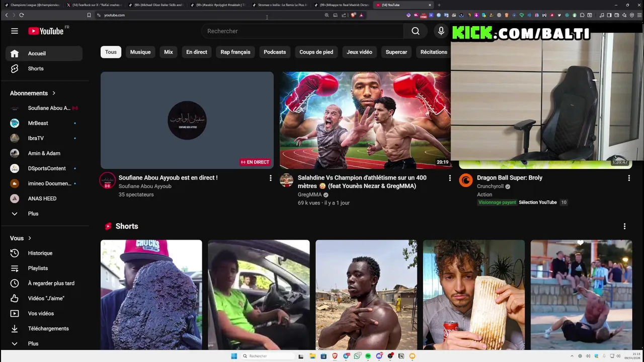Open the Windows Start menu
The height and width of the screenshot is (362, 644).
pos(234,356)
